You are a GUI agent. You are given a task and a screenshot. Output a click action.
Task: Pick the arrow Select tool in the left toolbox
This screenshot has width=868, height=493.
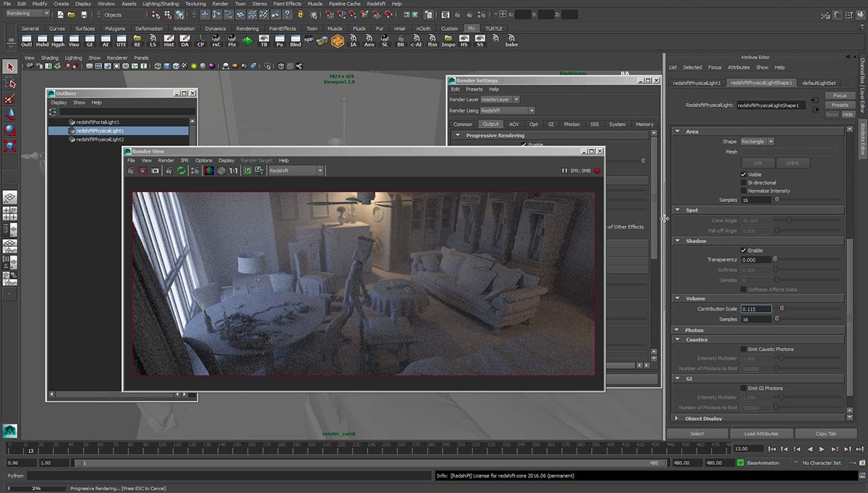pos(10,67)
